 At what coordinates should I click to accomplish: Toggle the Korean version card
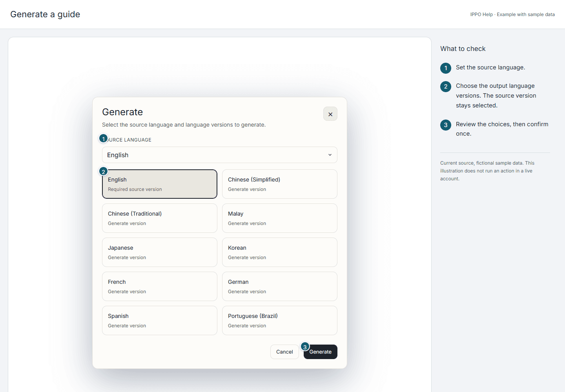click(280, 252)
